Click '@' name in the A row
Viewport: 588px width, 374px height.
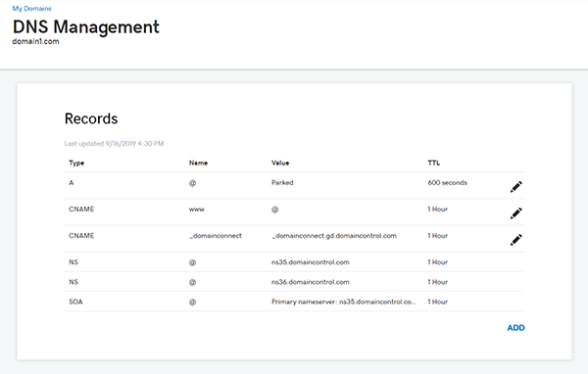click(x=192, y=183)
